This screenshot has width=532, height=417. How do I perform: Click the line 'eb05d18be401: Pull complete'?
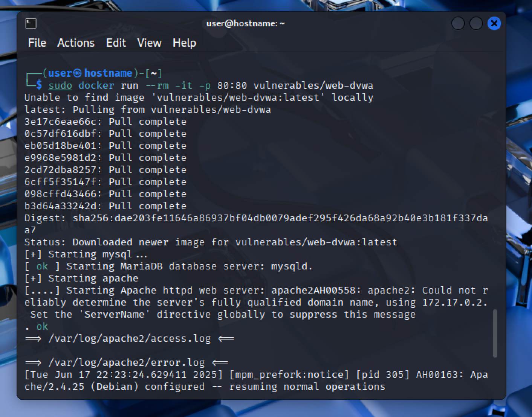(x=105, y=146)
